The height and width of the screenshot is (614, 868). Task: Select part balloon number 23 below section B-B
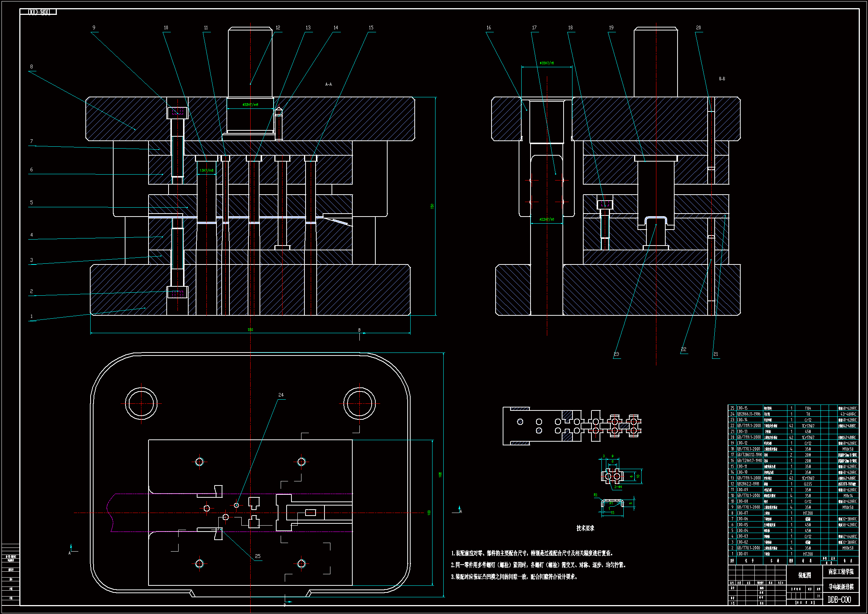tap(616, 354)
